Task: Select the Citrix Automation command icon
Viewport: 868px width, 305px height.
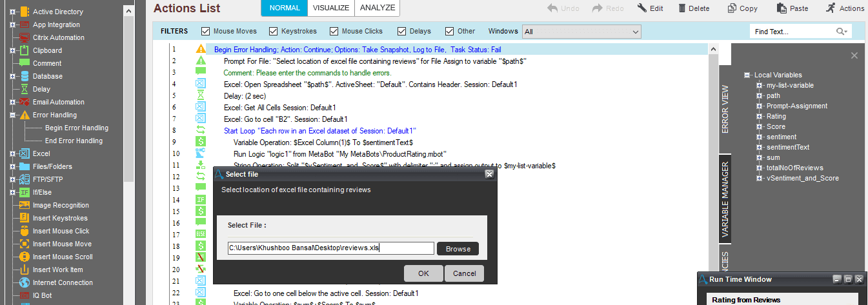Action: (x=24, y=37)
